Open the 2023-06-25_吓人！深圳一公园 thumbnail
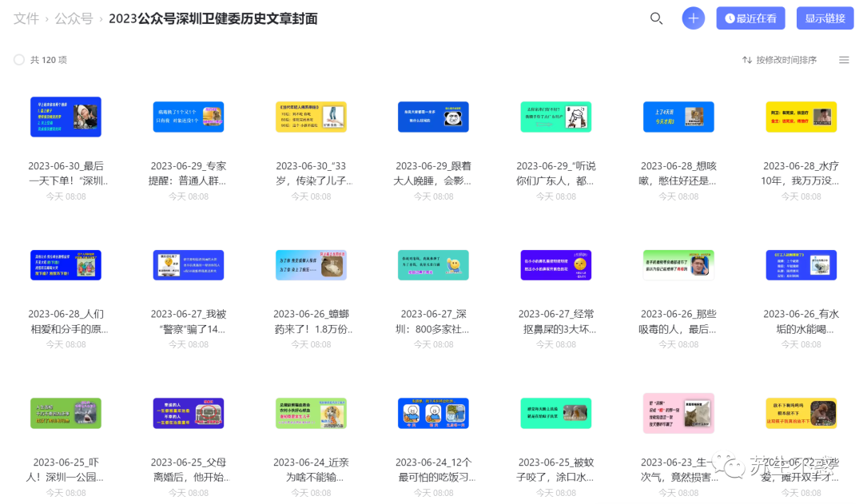Screen dimensions: 863x504 point(66,413)
